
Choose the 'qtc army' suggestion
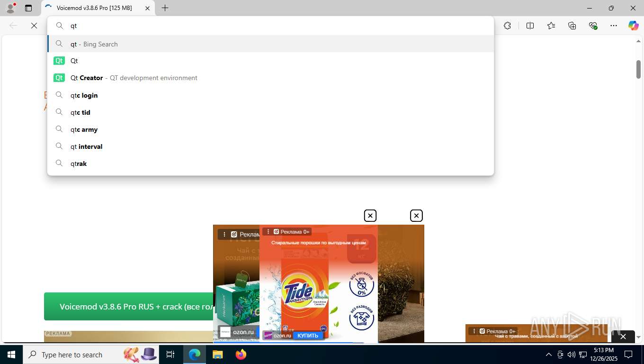270,129
